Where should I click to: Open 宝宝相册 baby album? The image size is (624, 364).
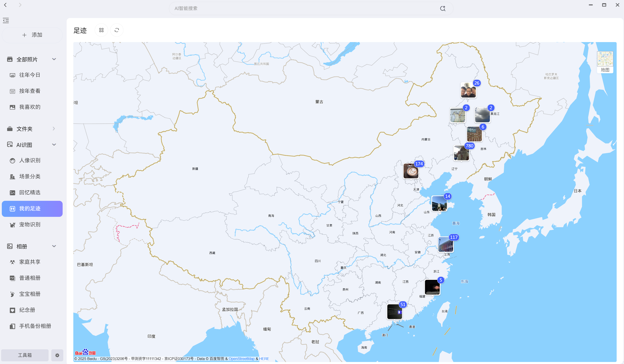[30, 294]
